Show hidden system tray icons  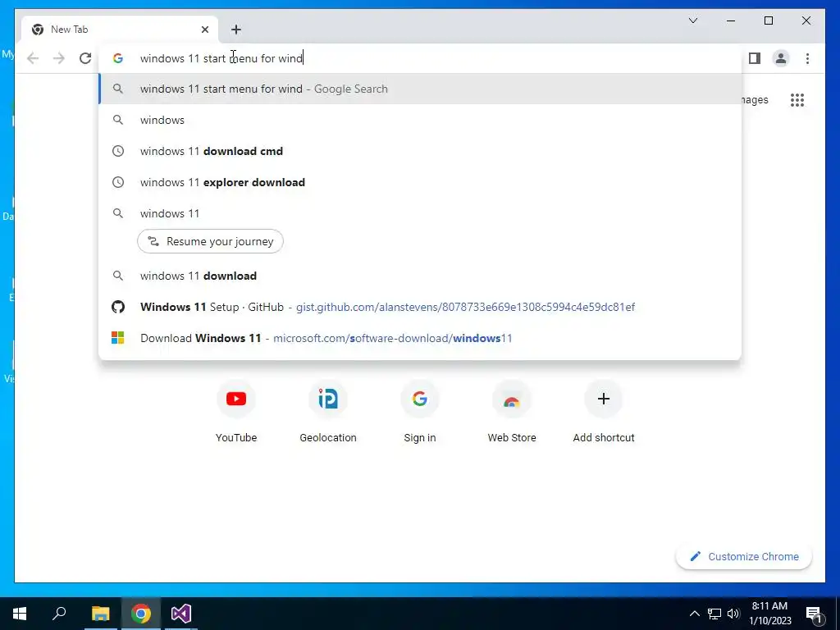694,614
